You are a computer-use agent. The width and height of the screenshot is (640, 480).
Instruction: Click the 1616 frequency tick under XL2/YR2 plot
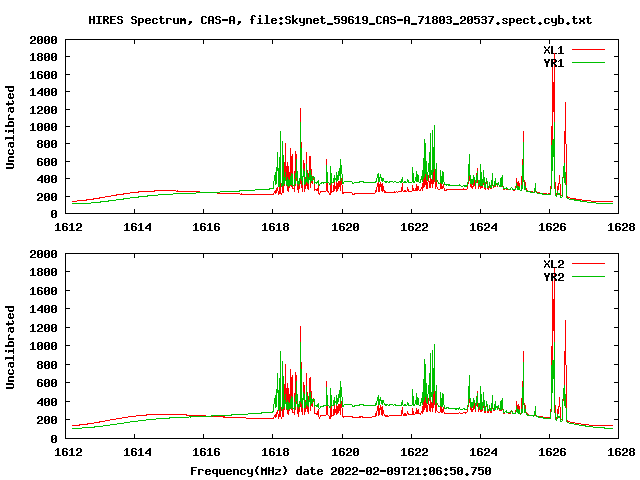coord(206,452)
